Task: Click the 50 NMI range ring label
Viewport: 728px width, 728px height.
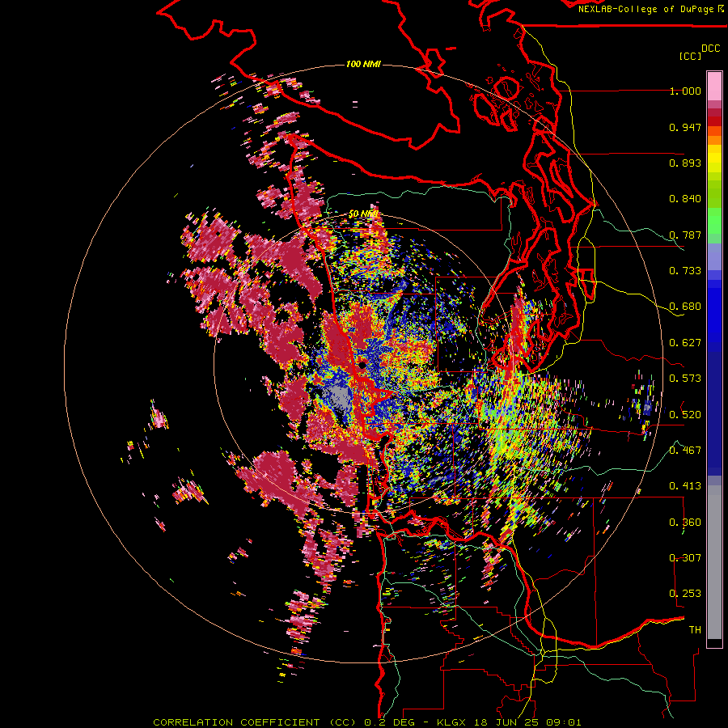Action: pos(363,214)
